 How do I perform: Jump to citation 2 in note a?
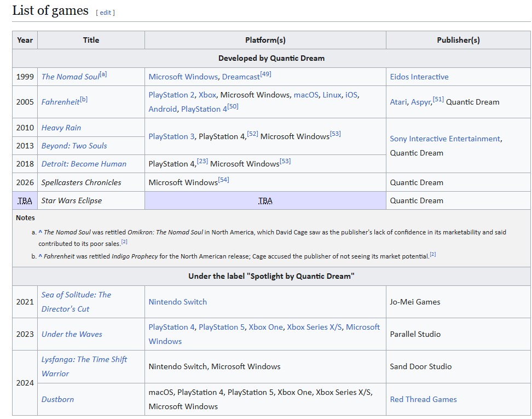coord(124,242)
